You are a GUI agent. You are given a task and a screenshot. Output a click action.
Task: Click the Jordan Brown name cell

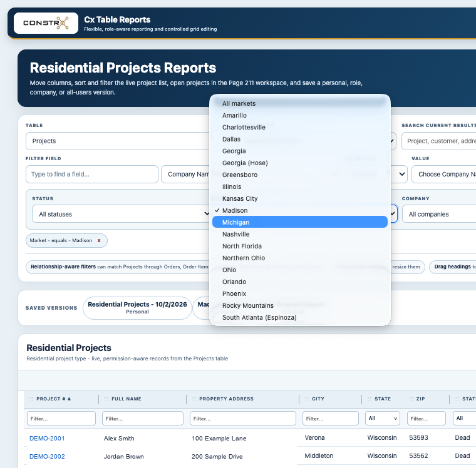[123, 457]
